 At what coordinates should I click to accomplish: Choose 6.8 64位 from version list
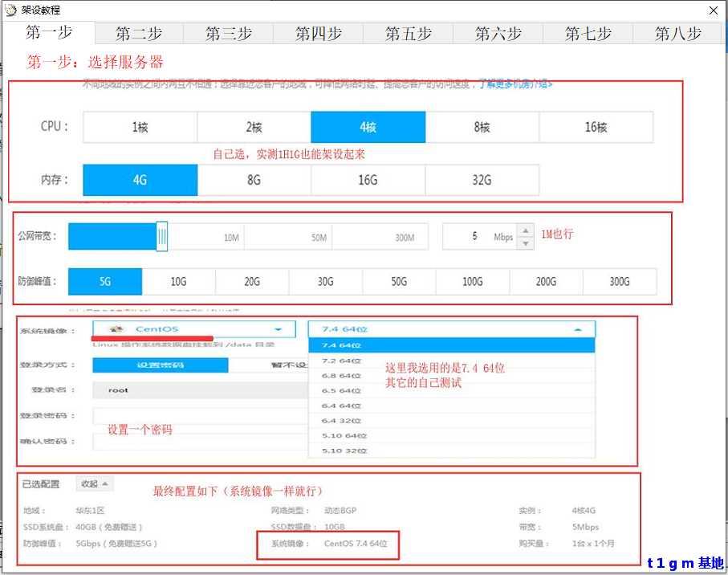coord(341,375)
